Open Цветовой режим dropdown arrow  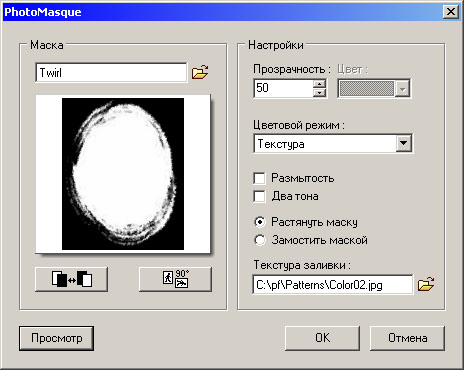403,143
